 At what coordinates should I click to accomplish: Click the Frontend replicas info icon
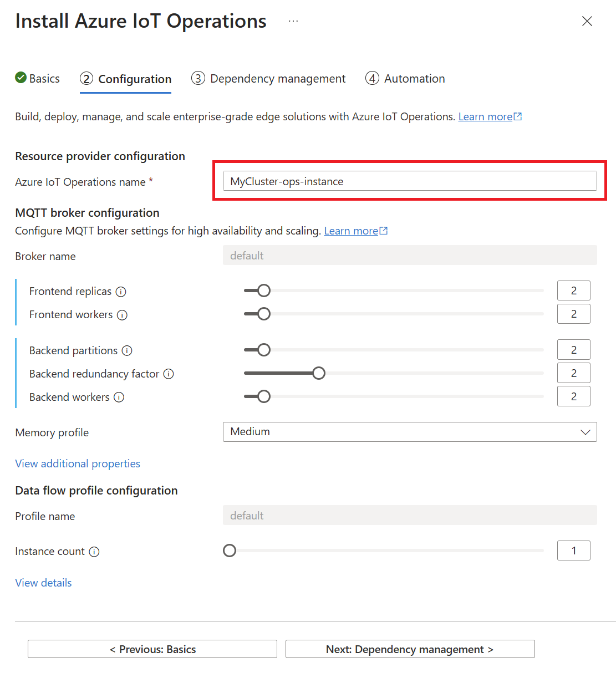coord(121,291)
